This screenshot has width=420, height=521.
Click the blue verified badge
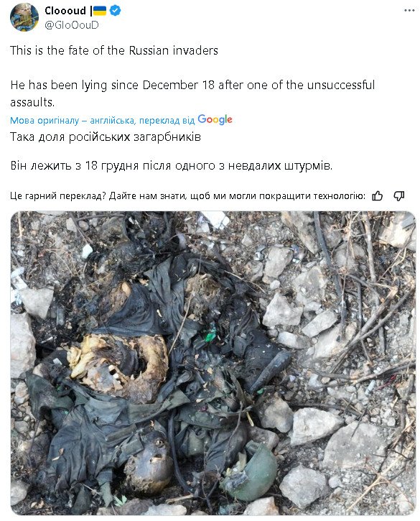click(115, 11)
